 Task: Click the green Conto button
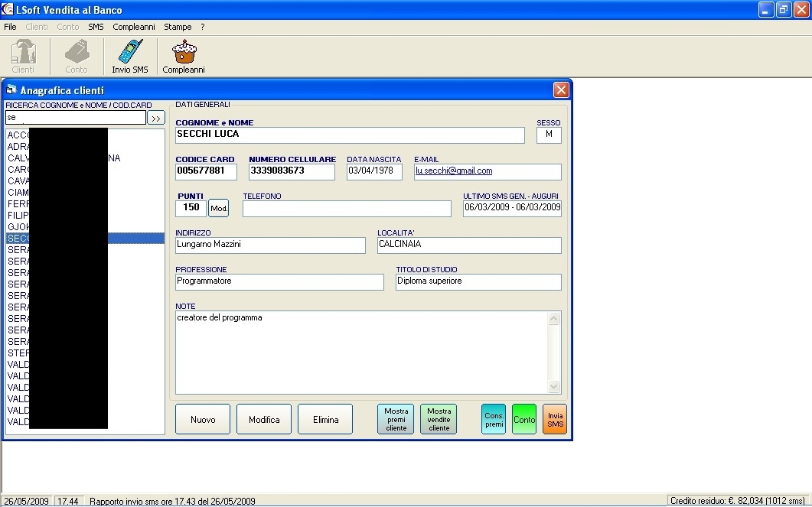(524, 420)
